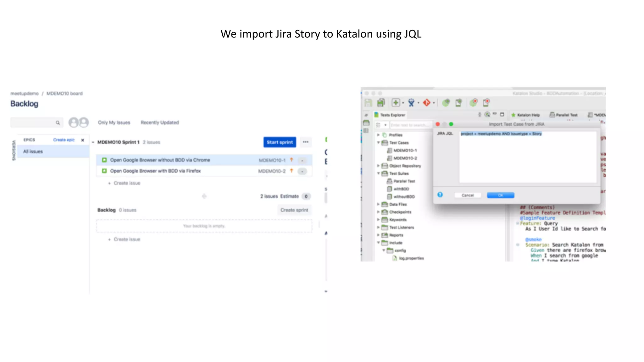The height and width of the screenshot is (362, 644).
Task: Switch to the Parallel Test editor tab
Action: (563, 115)
